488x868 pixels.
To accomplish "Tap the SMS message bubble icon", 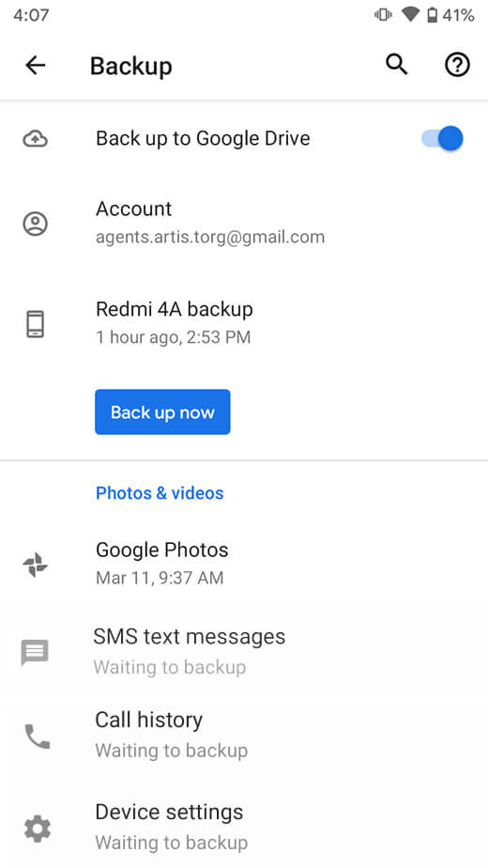I will click(35, 652).
